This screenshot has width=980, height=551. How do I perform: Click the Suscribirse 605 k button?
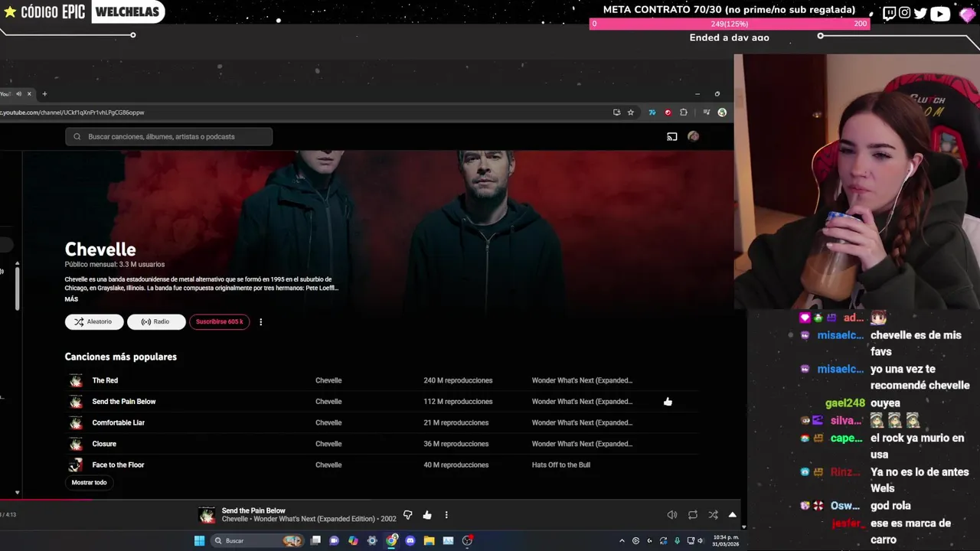tap(219, 322)
